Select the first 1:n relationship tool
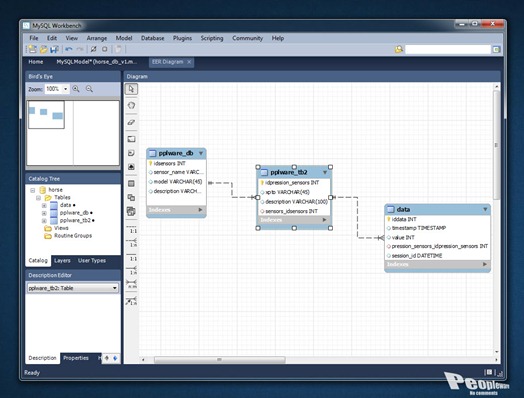 131,243
